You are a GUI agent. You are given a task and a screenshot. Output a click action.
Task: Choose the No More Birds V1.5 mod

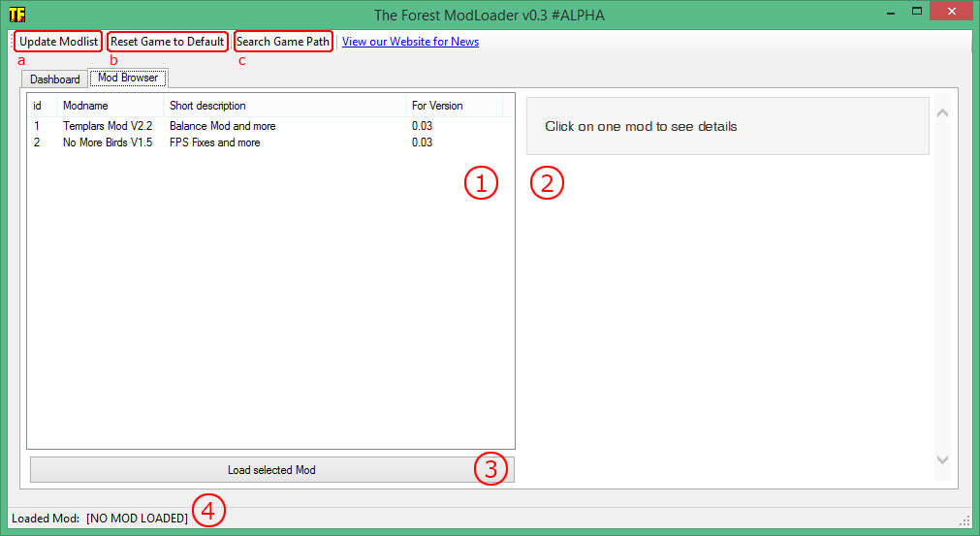pyautogui.click(x=108, y=142)
